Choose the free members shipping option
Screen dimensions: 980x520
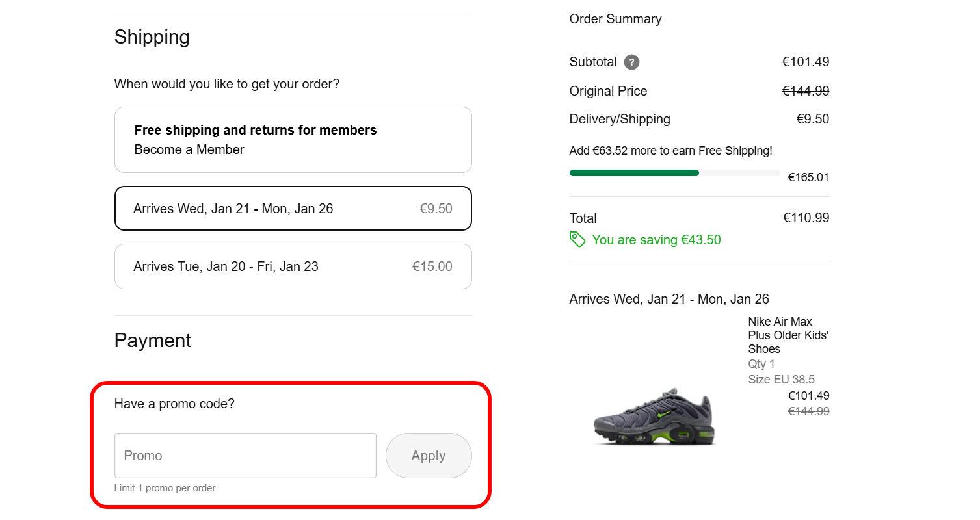(293, 139)
